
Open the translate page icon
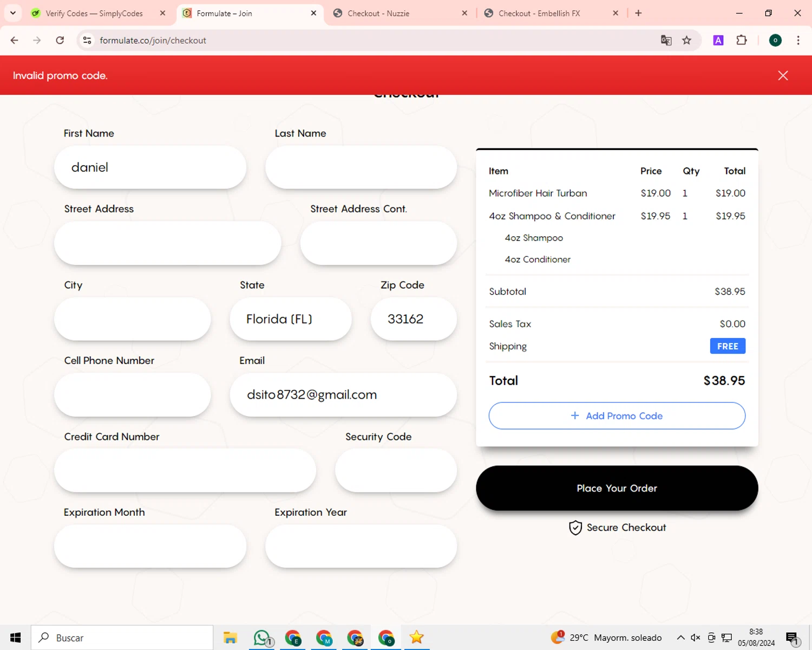tap(666, 40)
